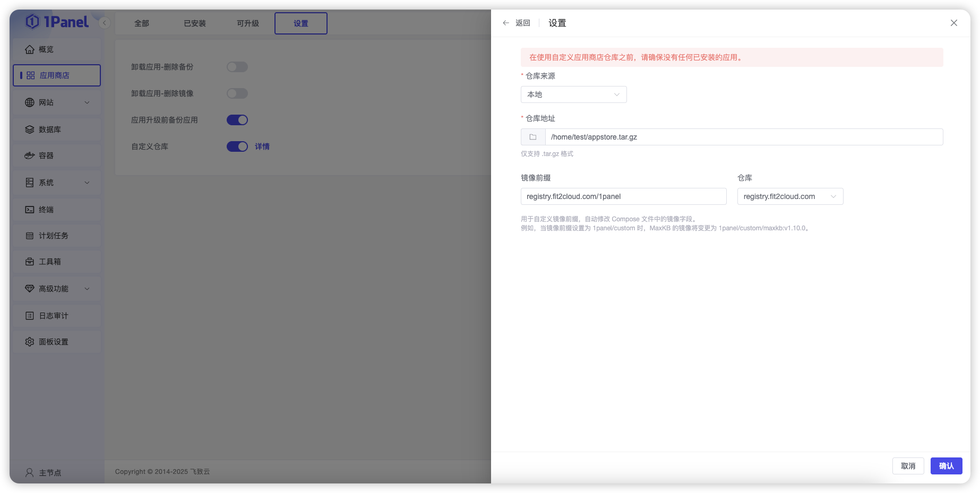980x493 pixels.
Task: Click the 确认 confirm button
Action: pos(946,465)
